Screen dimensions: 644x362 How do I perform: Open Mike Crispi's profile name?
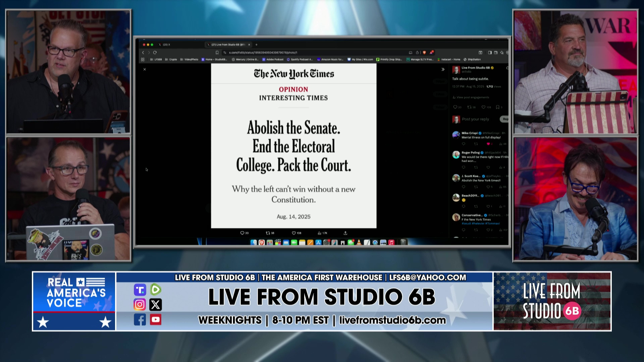pos(470,133)
